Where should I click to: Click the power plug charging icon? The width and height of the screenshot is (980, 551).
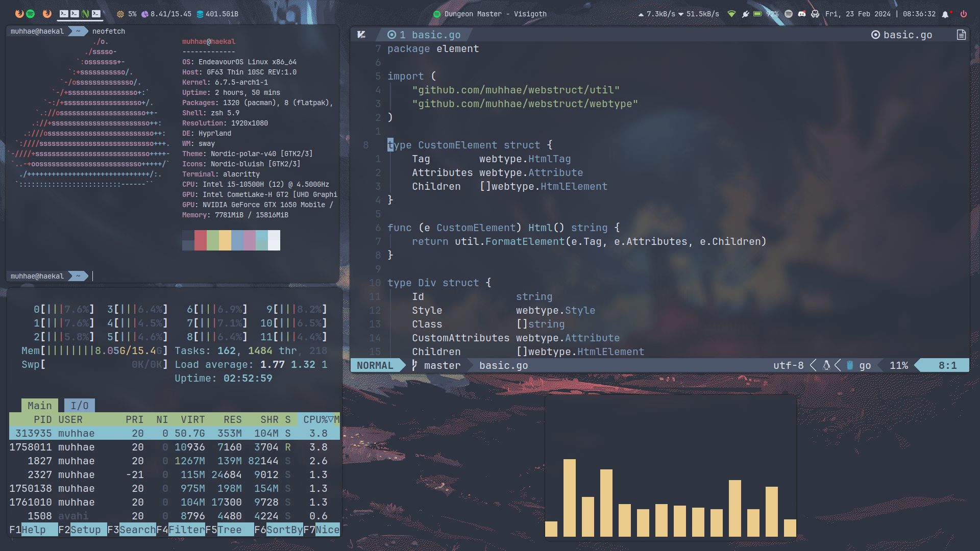click(746, 14)
